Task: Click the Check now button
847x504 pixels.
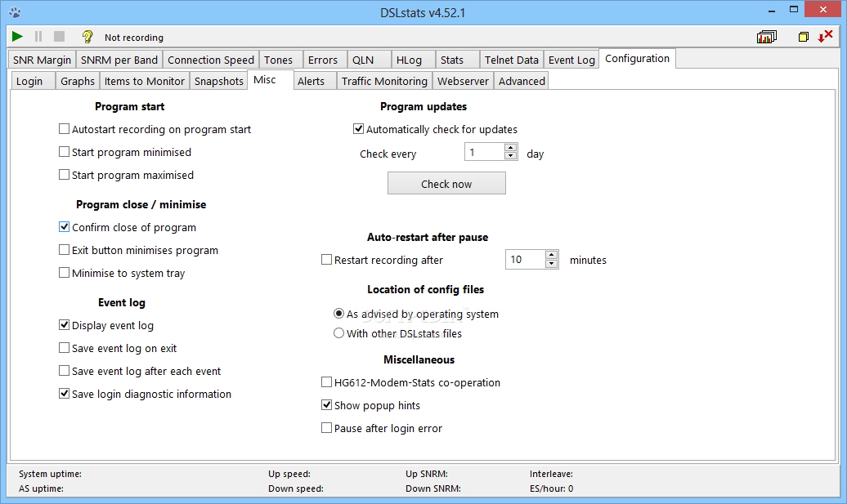Action: click(446, 184)
